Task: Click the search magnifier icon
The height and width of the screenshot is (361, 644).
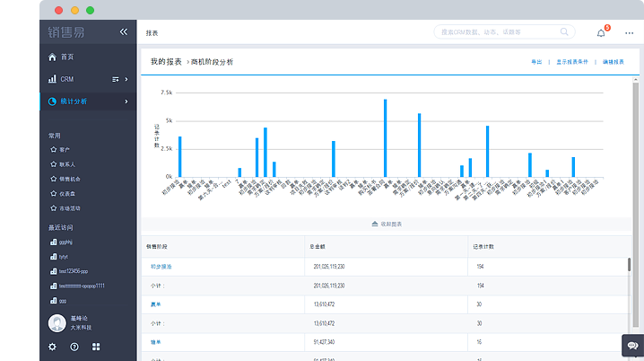Action: pos(565,31)
